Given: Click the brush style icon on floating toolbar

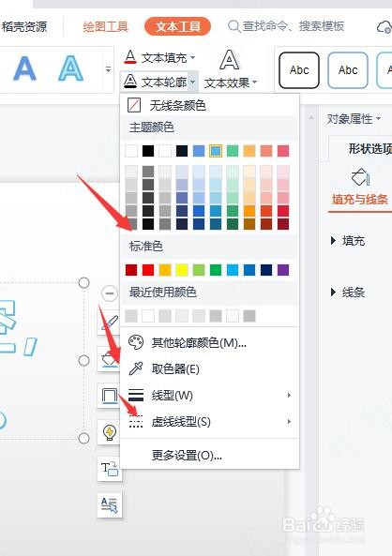Looking at the screenshot, I should (x=110, y=323).
